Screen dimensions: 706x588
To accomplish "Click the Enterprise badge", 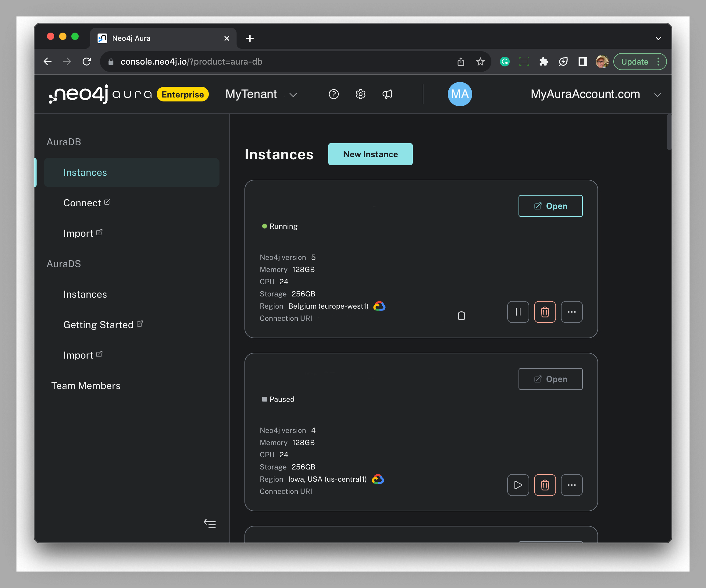I will click(183, 94).
